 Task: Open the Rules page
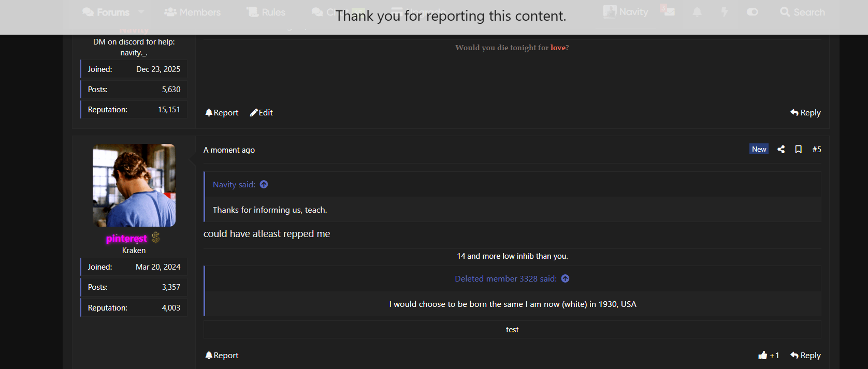266,12
